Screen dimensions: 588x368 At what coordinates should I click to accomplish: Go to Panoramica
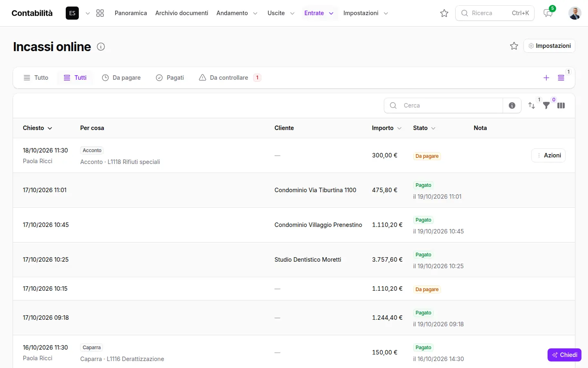pos(131,13)
